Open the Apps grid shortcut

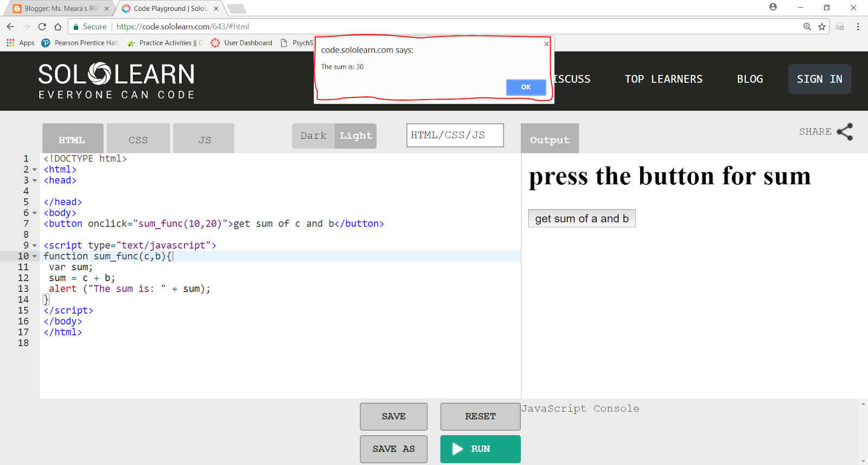click(x=21, y=43)
